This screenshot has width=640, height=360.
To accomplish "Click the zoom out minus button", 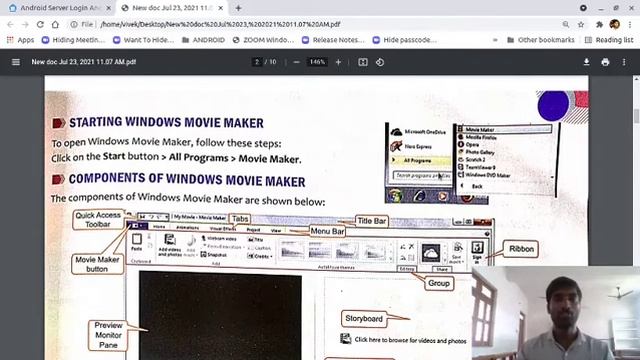I will [296, 62].
